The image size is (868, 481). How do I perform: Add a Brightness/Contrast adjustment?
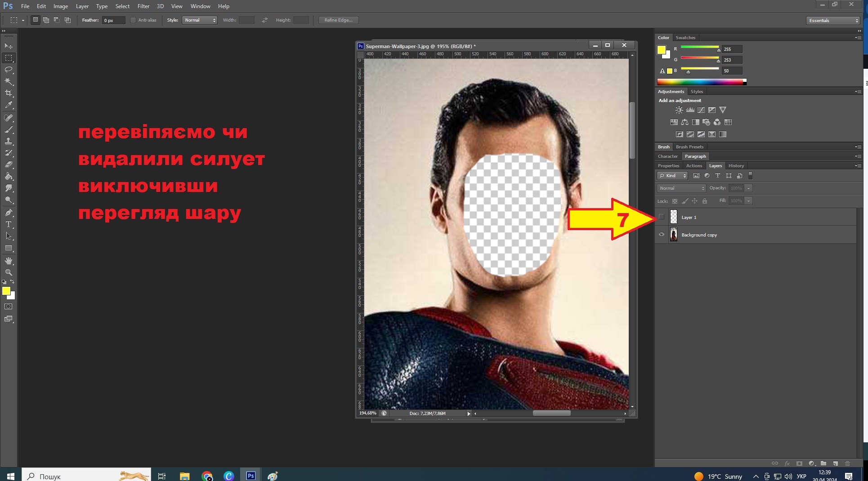[x=679, y=110]
